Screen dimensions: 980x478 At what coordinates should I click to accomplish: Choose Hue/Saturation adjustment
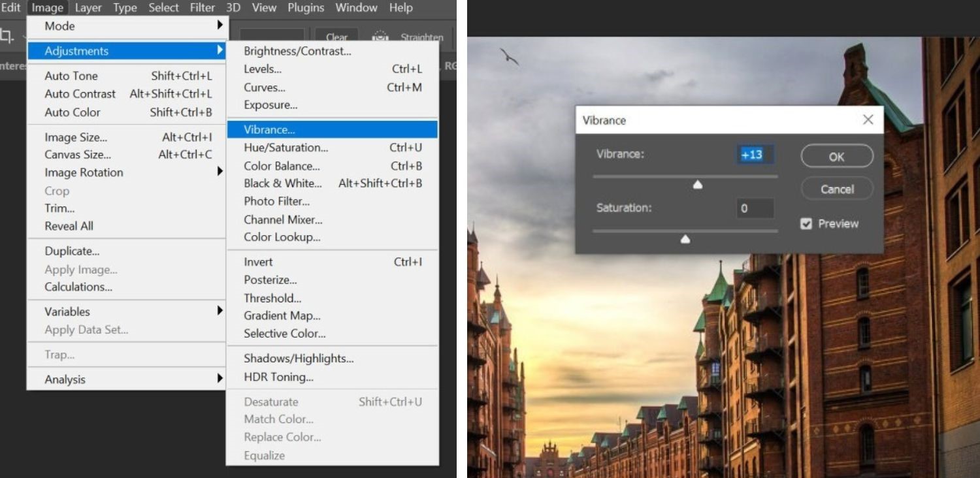(286, 148)
